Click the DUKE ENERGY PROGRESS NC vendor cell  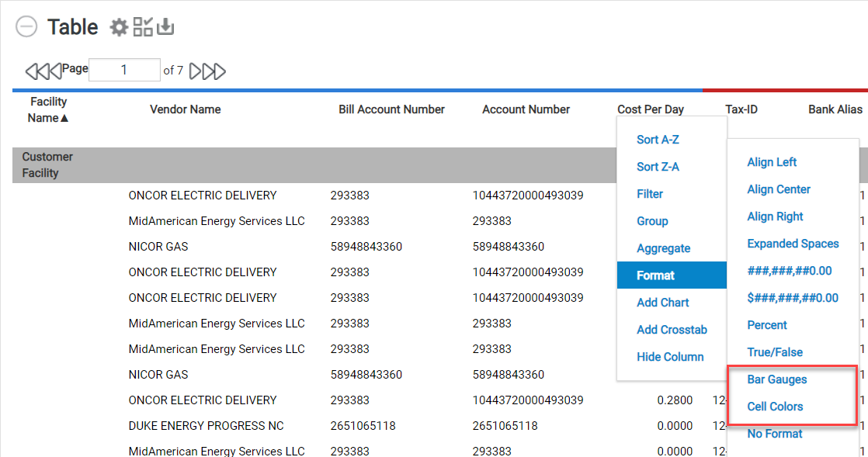point(206,425)
